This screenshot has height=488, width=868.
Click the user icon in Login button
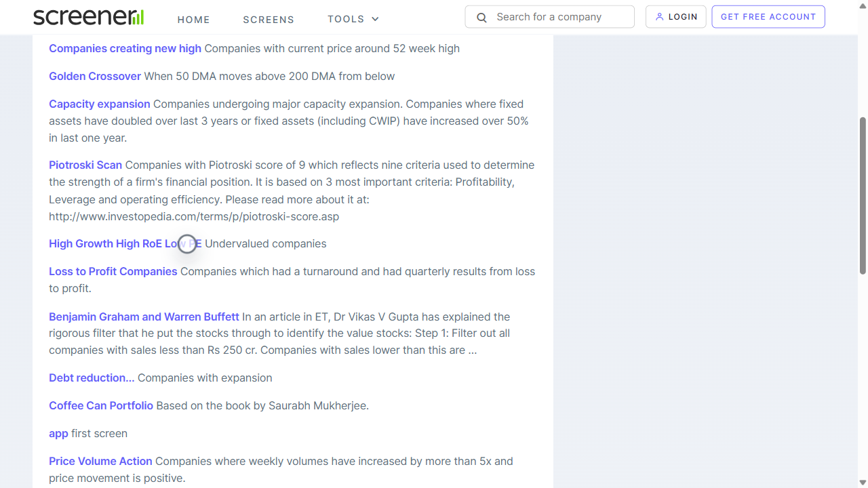point(659,17)
